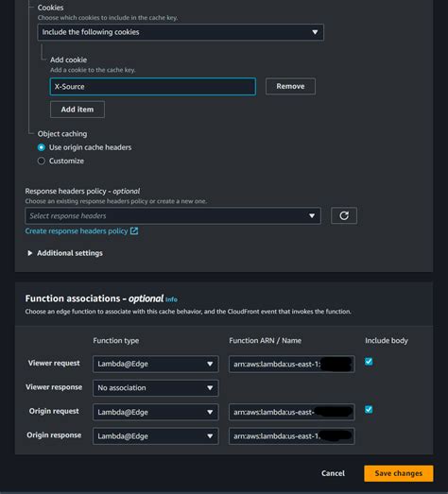Open the Viewer request function type dropdown

(x=155, y=364)
